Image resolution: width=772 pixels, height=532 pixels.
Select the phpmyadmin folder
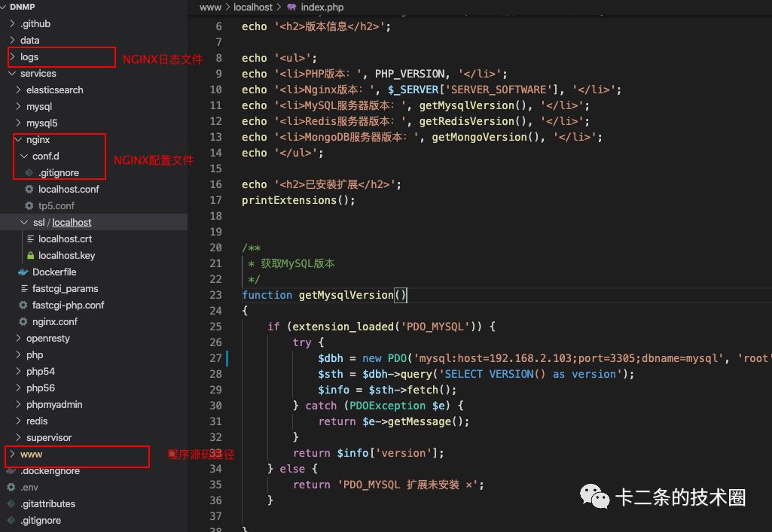coord(54,405)
